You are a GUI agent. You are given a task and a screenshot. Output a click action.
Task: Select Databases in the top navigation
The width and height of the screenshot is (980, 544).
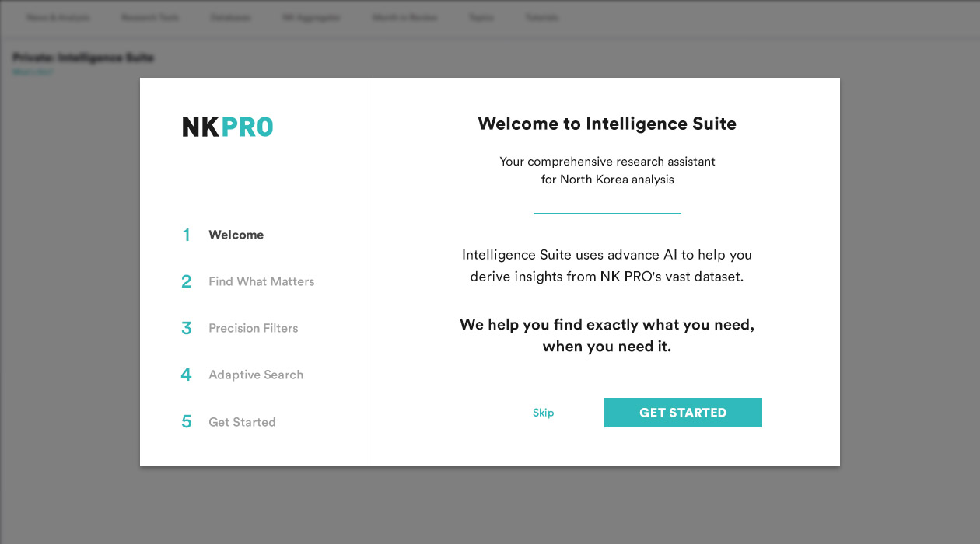coord(230,17)
